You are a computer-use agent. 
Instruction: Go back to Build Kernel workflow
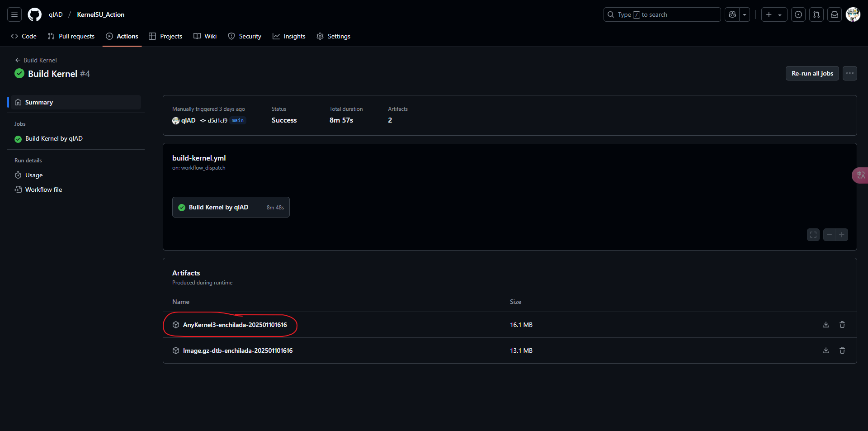[x=36, y=60]
